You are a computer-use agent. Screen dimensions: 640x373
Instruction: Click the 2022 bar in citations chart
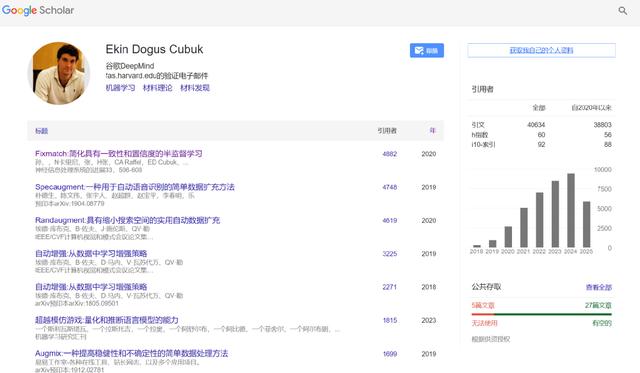pyautogui.click(x=540, y=220)
